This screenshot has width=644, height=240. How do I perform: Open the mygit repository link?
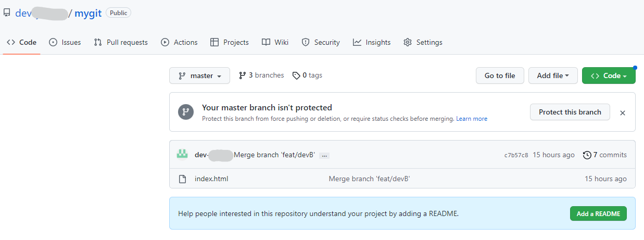tap(88, 14)
